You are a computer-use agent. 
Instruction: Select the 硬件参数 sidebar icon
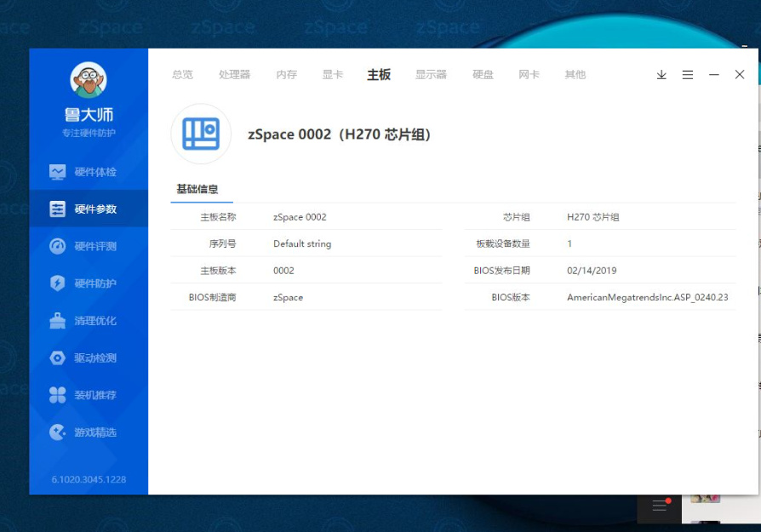point(57,209)
